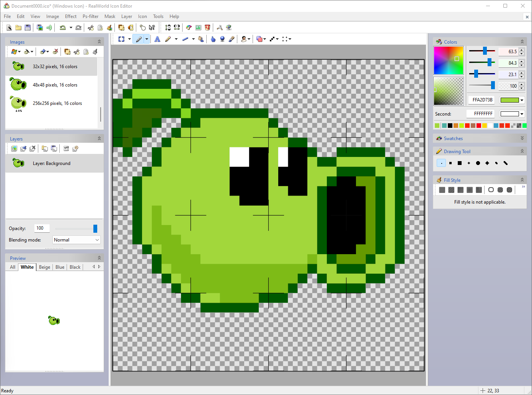
Task: Select the retouch brush tool
Action: tap(232, 39)
